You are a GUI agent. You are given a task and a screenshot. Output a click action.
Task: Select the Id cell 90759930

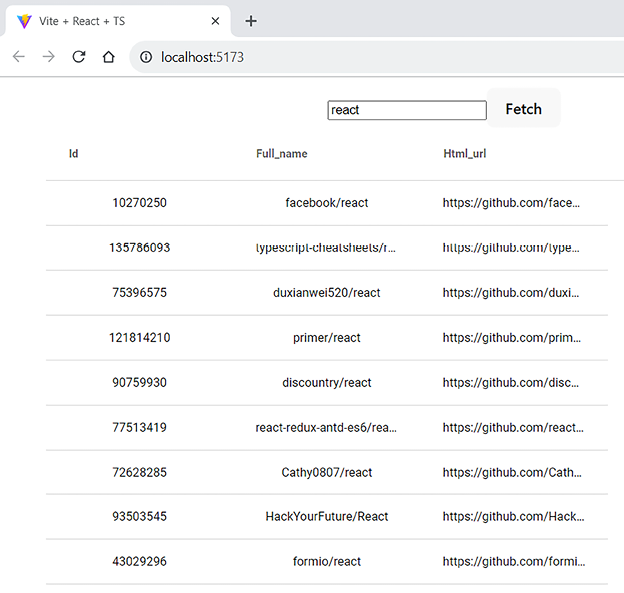click(x=139, y=383)
